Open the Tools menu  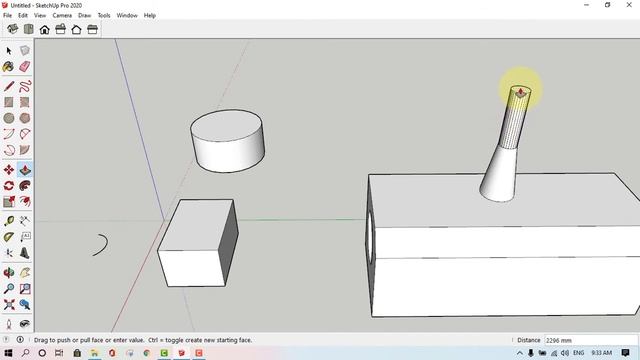click(104, 16)
